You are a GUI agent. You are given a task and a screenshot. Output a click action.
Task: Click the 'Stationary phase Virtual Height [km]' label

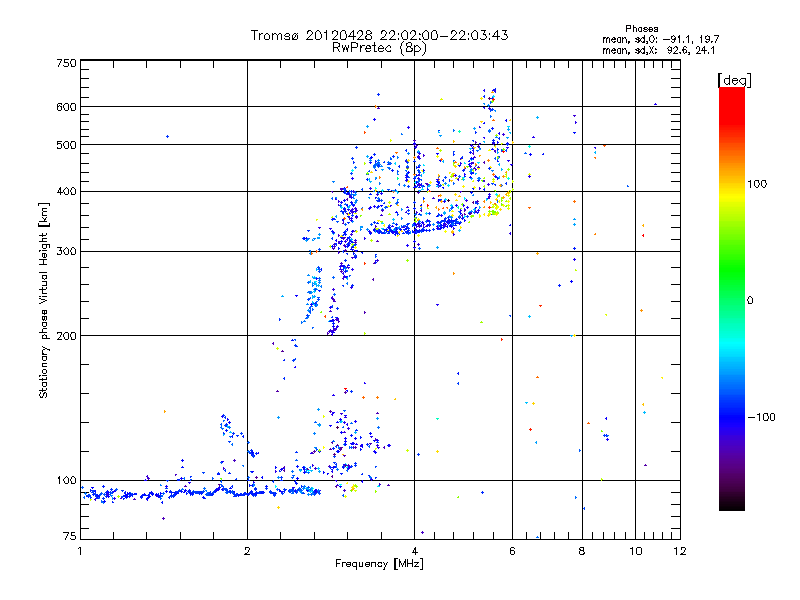tap(43, 300)
